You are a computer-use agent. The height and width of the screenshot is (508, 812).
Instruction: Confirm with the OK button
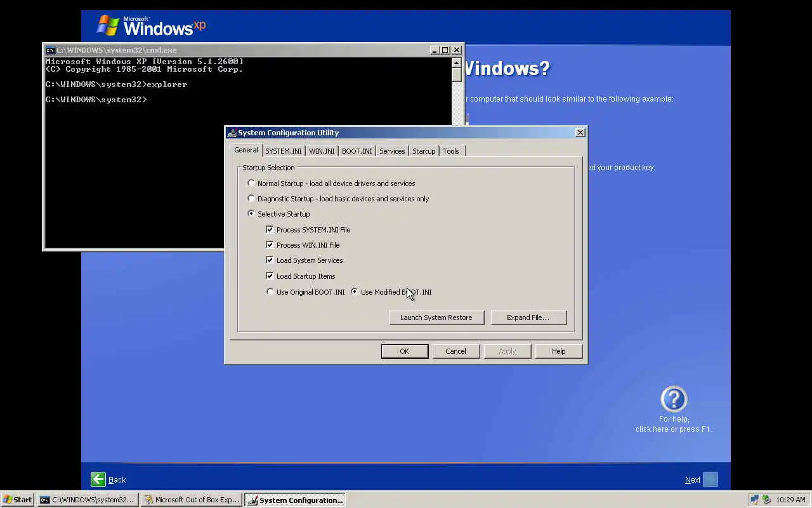(x=405, y=351)
